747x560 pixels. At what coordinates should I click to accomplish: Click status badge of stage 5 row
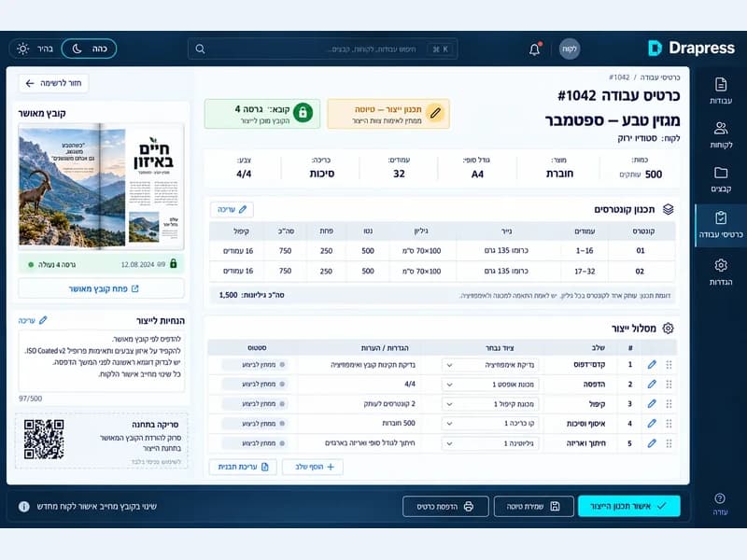pyautogui.click(x=256, y=443)
